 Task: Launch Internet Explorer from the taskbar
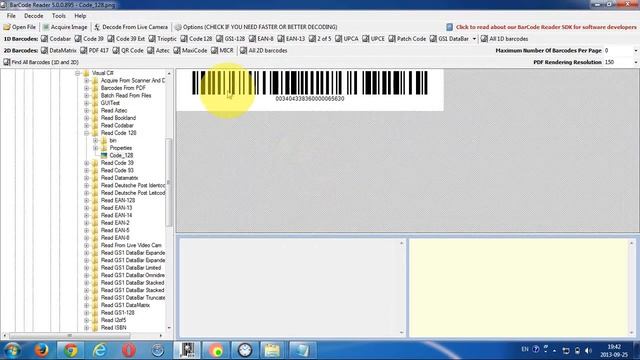[100, 350]
